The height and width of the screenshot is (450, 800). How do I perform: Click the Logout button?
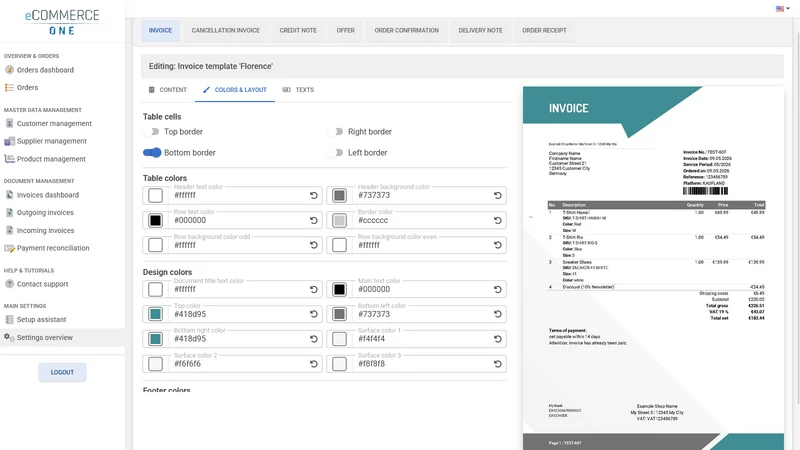(62, 372)
